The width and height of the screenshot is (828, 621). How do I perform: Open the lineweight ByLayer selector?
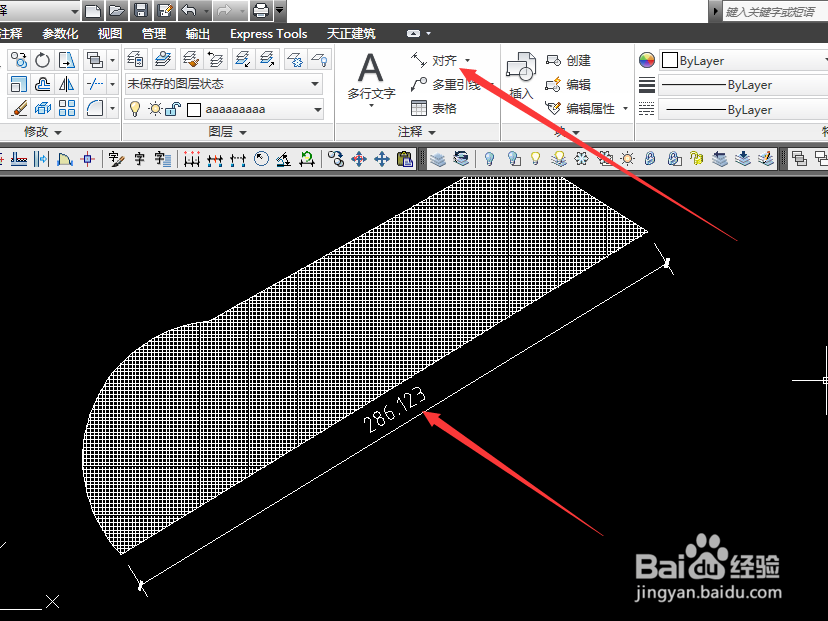743,84
